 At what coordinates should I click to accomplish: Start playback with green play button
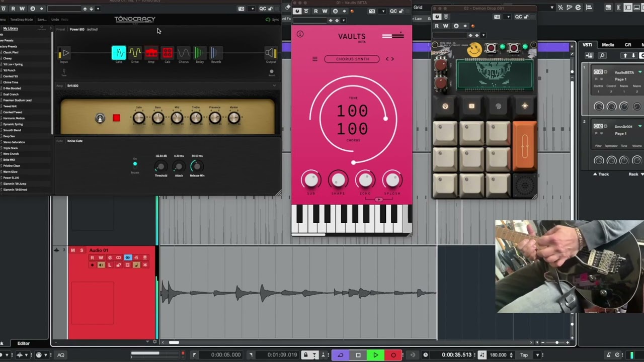pyautogui.click(x=376, y=355)
